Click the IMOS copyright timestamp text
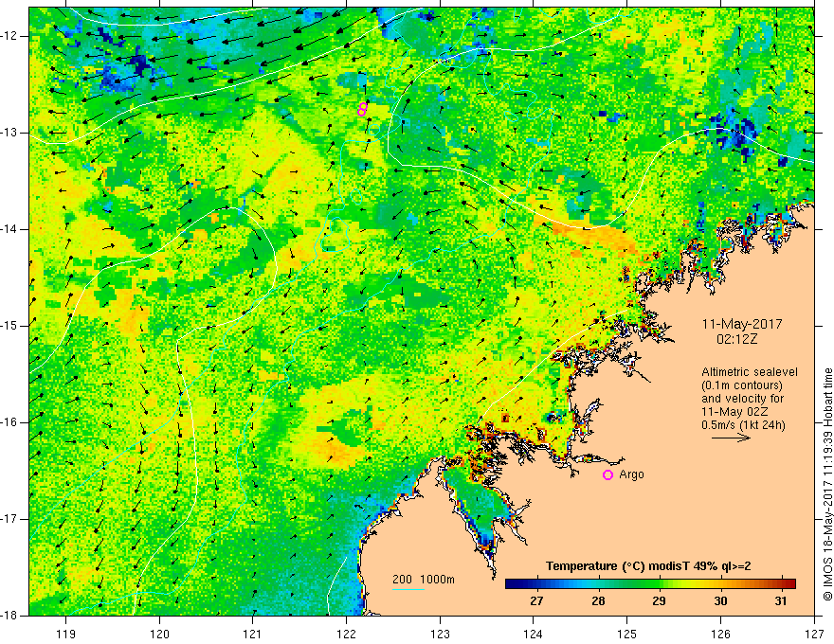 click(827, 484)
